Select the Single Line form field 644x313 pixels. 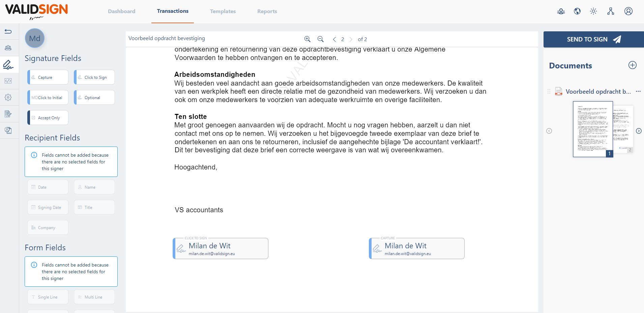[48, 297]
